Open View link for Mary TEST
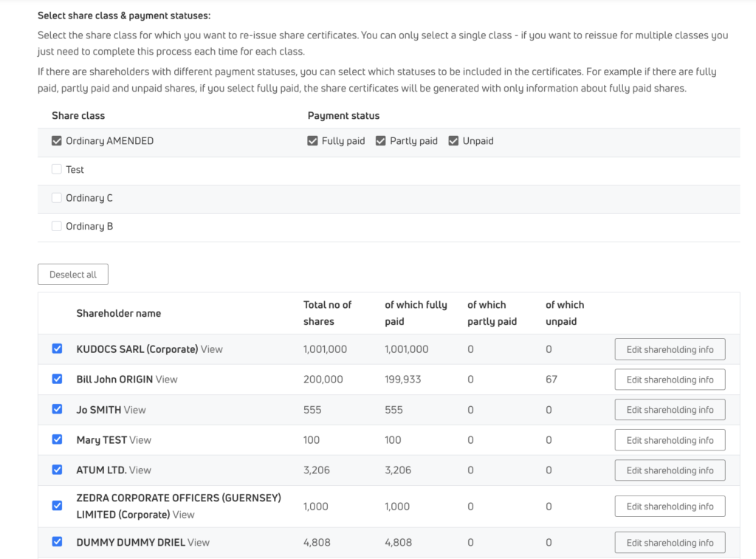 140,440
